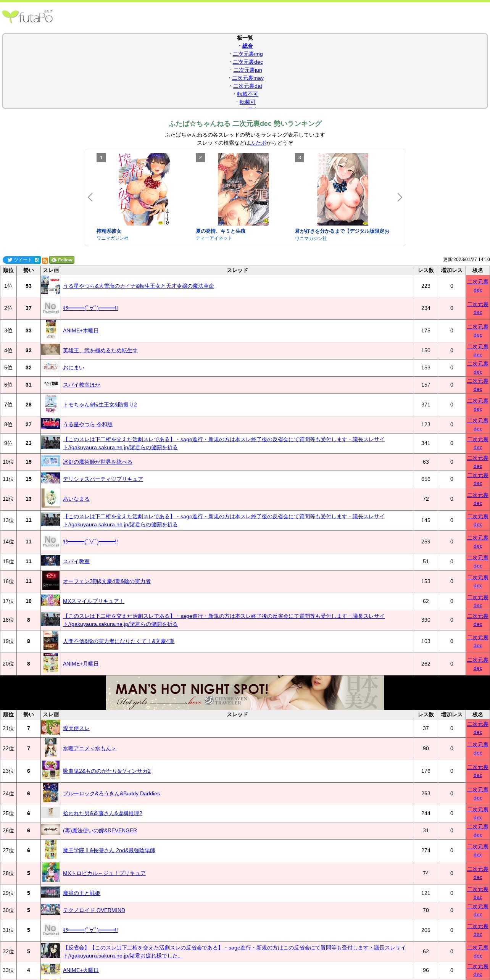Click the ふたポ search link
Screen dimensions: 490x980
click(258, 143)
